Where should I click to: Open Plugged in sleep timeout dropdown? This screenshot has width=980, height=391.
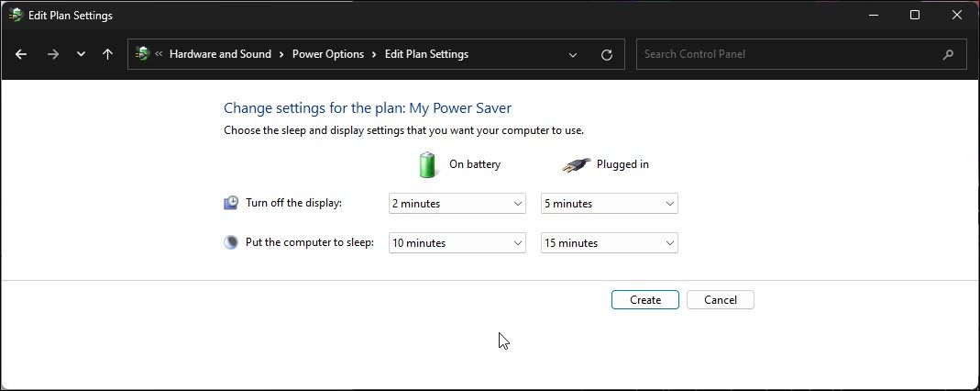[610, 242]
